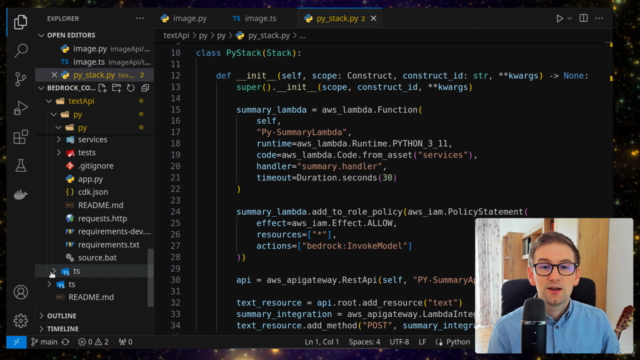Run the Python file
Image resolution: width=640 pixels, height=360 pixels.
(x=560, y=18)
